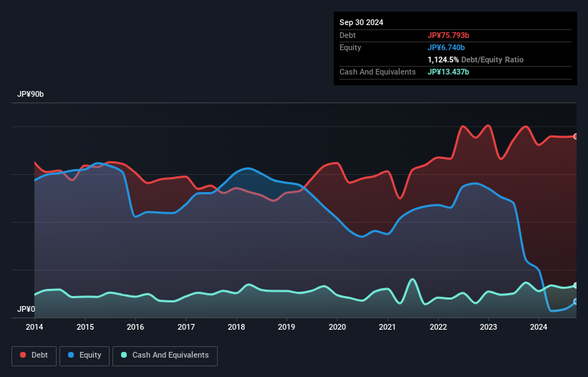
Task: Click the 2015 x-axis label
Action: [85, 327]
